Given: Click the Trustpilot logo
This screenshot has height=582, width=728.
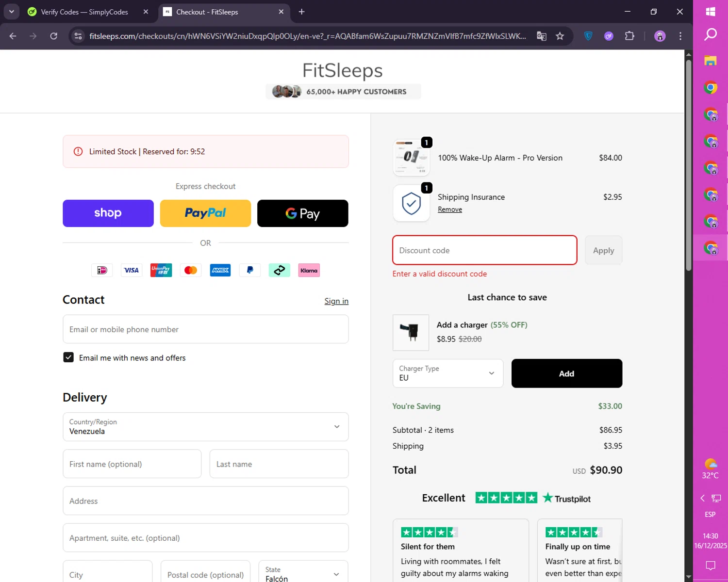Looking at the screenshot, I should point(567,498).
